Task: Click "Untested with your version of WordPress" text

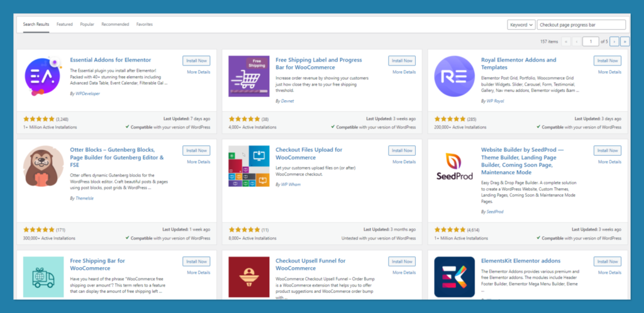Action: [x=378, y=238]
